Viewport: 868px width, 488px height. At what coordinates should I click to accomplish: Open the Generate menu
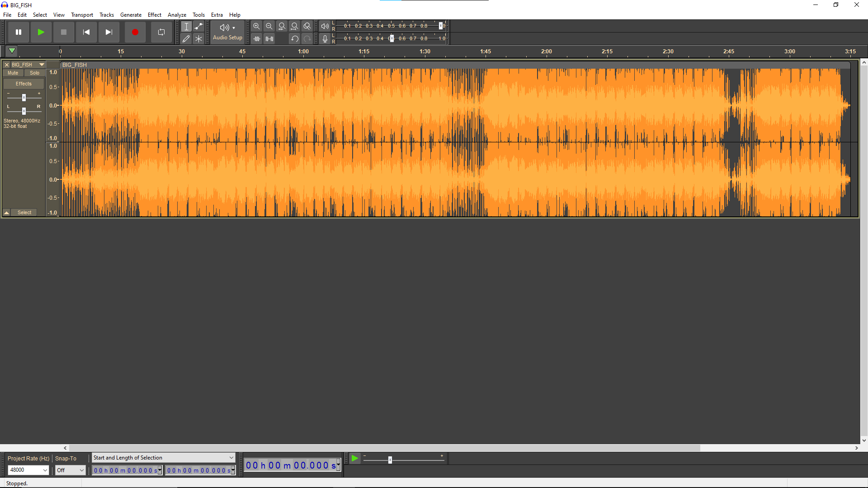(x=131, y=15)
